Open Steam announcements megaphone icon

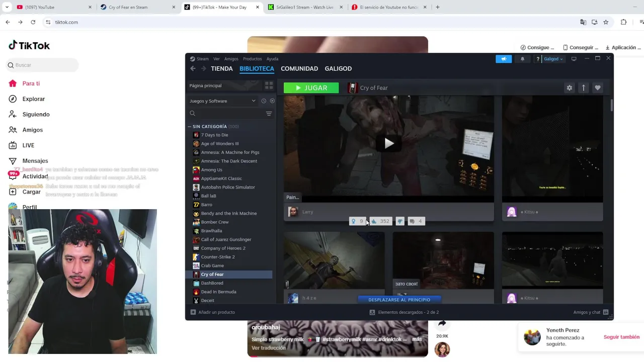coord(504,59)
